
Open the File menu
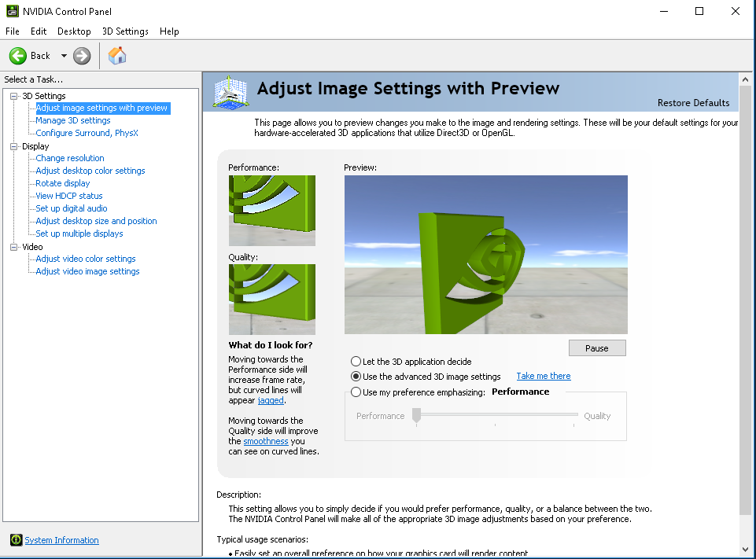coord(13,31)
